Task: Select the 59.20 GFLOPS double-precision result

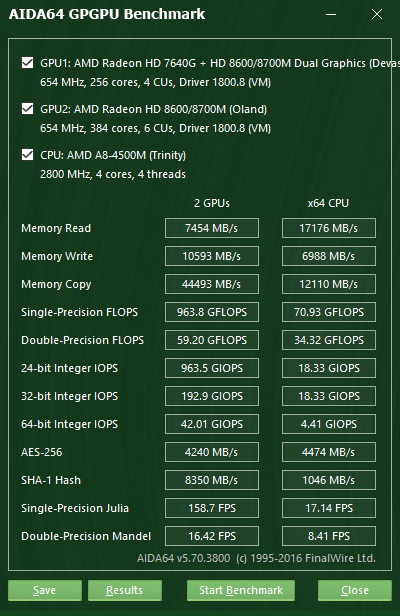Action: [x=212, y=340]
